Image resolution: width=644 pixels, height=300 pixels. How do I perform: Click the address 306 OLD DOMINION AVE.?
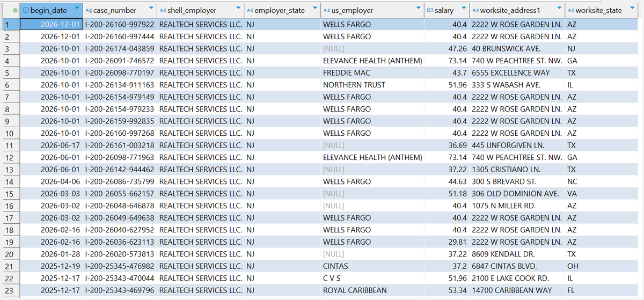(515, 194)
